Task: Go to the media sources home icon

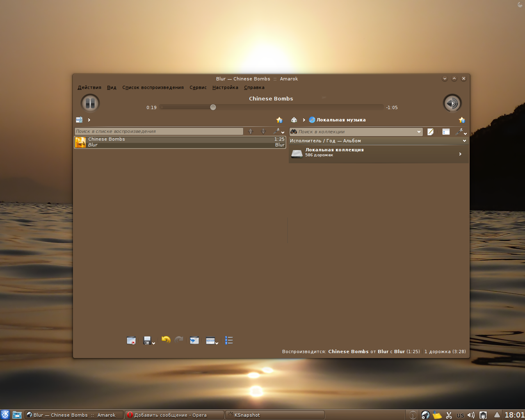Action: [294, 120]
